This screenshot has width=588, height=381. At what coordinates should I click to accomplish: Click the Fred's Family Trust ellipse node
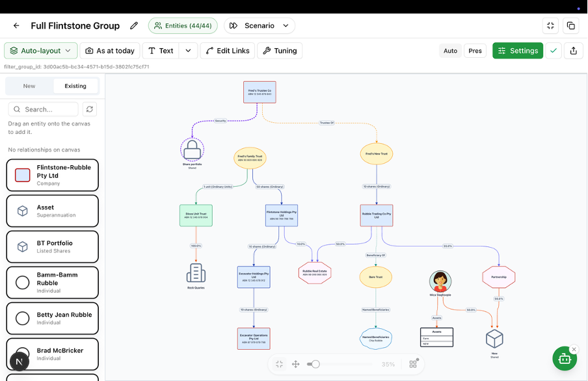(250, 158)
